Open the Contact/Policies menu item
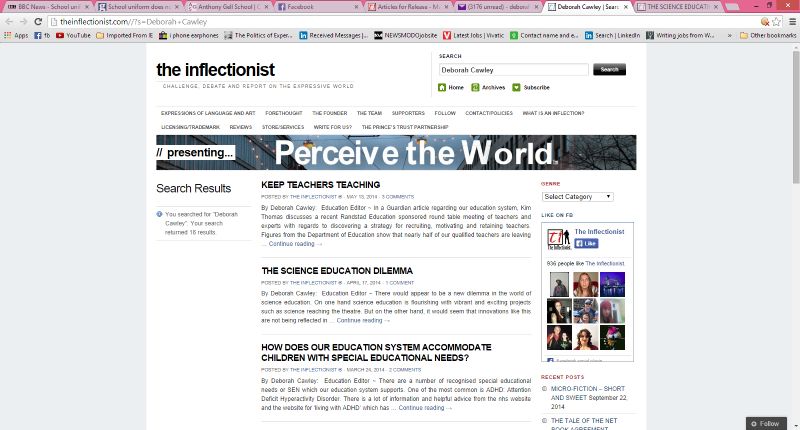800x430 pixels. click(x=489, y=113)
